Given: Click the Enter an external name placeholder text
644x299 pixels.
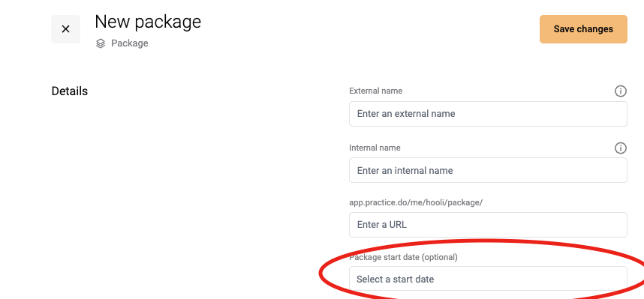Looking at the screenshot, I should tap(406, 114).
